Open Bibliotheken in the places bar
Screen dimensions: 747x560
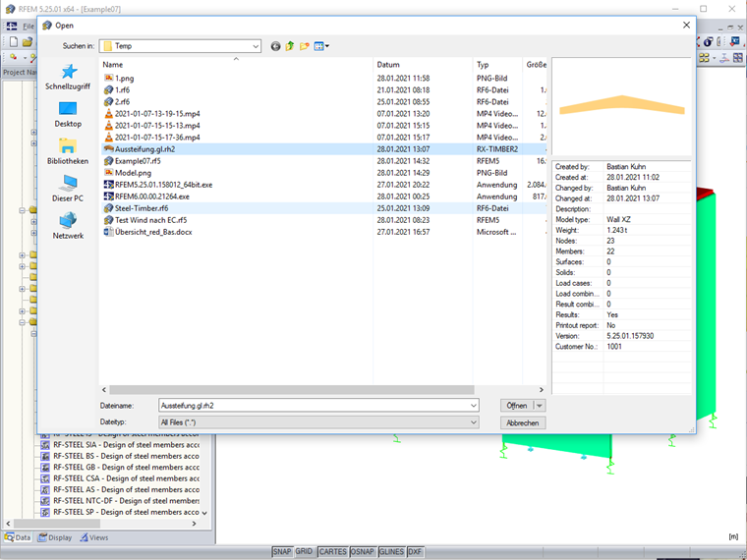[68, 151]
